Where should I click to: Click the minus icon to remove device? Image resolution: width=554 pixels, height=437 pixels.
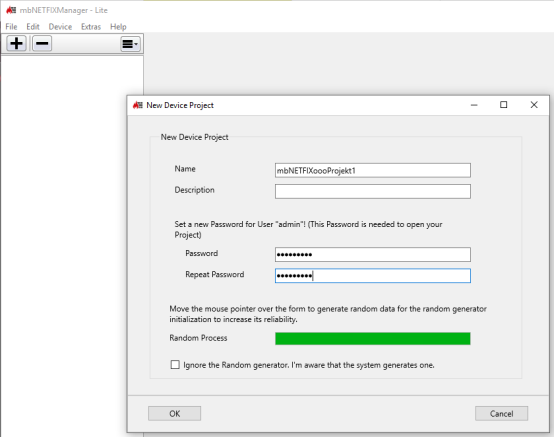(x=42, y=44)
